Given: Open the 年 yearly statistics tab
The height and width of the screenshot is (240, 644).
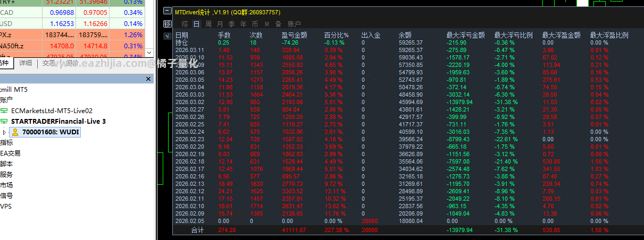Looking at the screenshot, I should (243, 24).
